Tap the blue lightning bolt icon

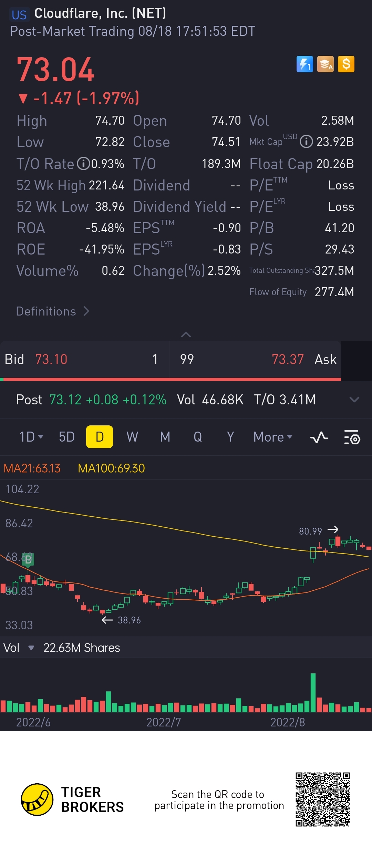305,64
